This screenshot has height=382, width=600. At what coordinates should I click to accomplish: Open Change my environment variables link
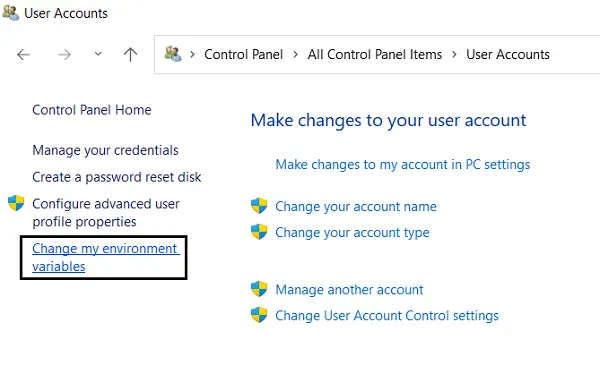(x=106, y=258)
